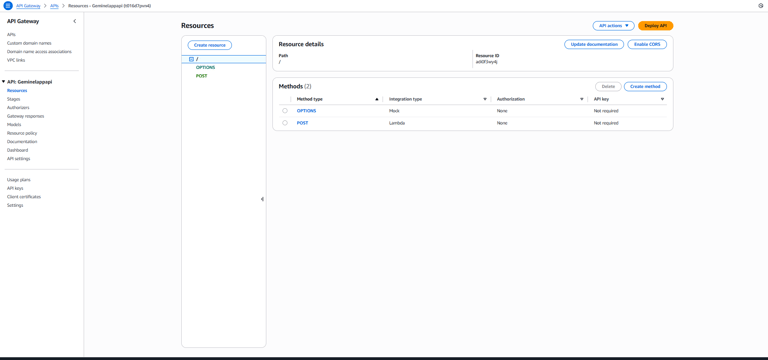This screenshot has width=768, height=360.
Task: Select the OPTIONS method radio button
Action: tap(285, 111)
